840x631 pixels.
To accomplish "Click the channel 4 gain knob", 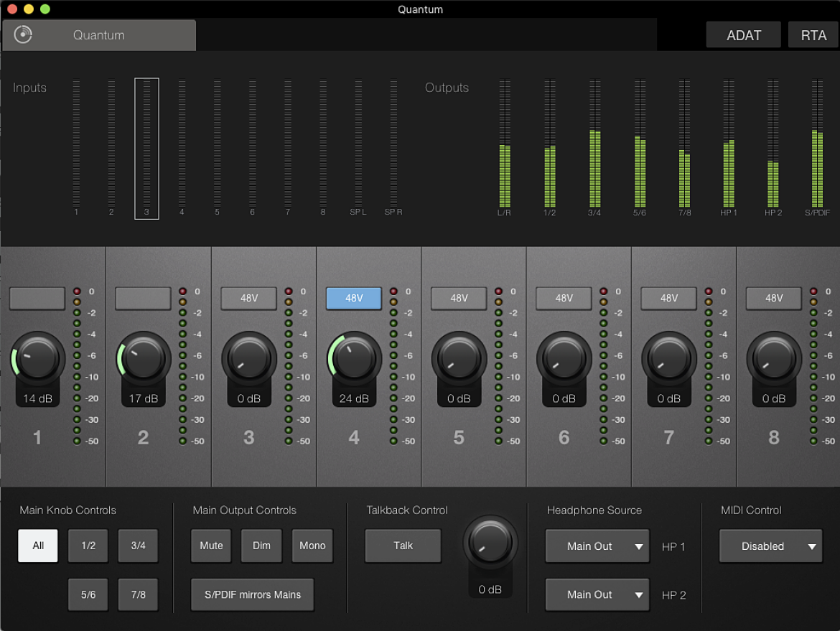I will pyautogui.click(x=353, y=359).
